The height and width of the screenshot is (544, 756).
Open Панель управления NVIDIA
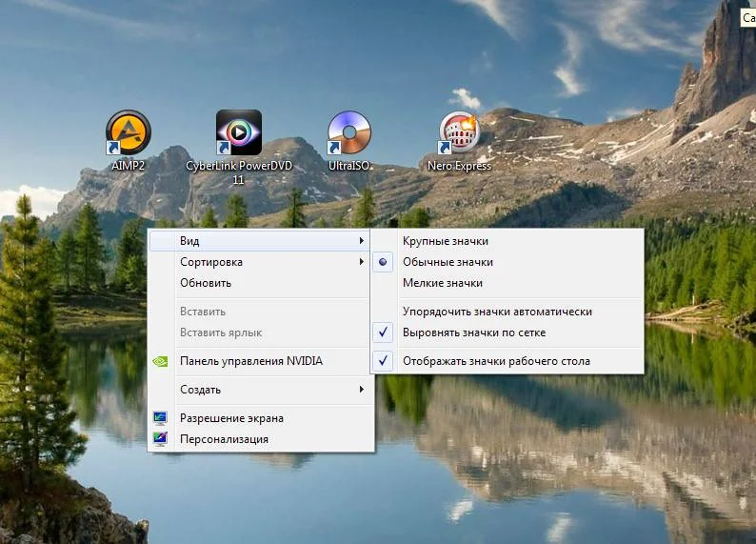260,361
